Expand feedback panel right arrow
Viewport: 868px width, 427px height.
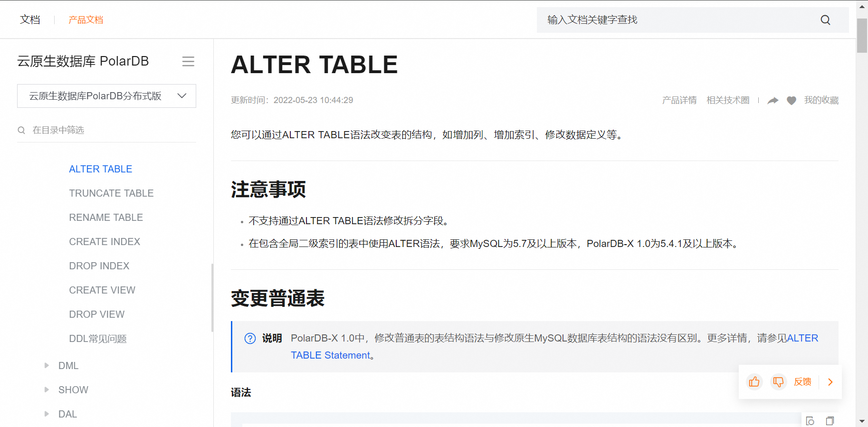pos(830,382)
